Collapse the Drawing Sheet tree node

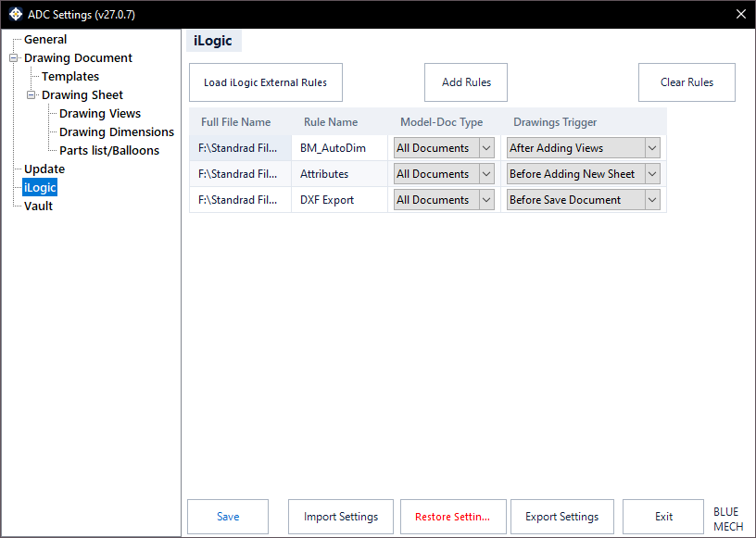(x=31, y=95)
